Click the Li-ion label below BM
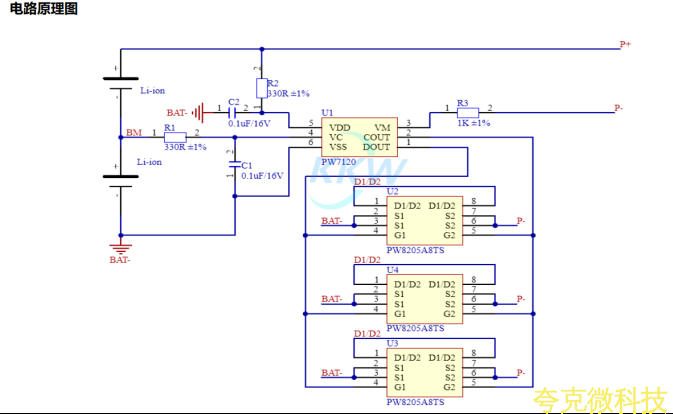The image size is (673, 414). (149, 162)
